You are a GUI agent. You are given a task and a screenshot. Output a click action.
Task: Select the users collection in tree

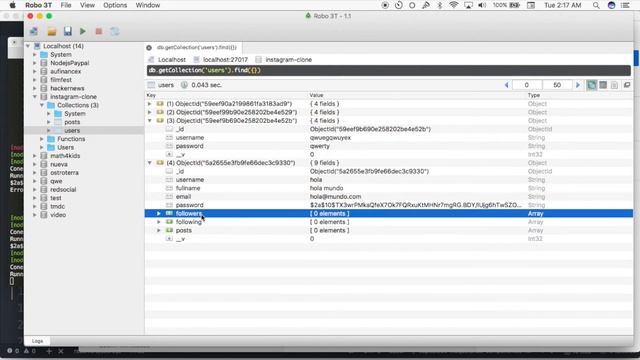[x=72, y=131]
